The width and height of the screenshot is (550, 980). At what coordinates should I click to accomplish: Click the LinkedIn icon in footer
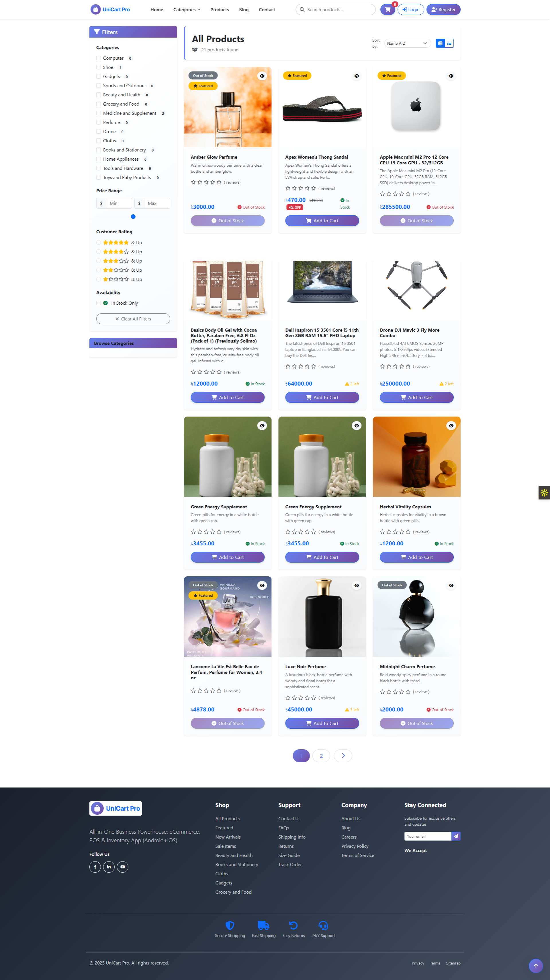pos(109,867)
